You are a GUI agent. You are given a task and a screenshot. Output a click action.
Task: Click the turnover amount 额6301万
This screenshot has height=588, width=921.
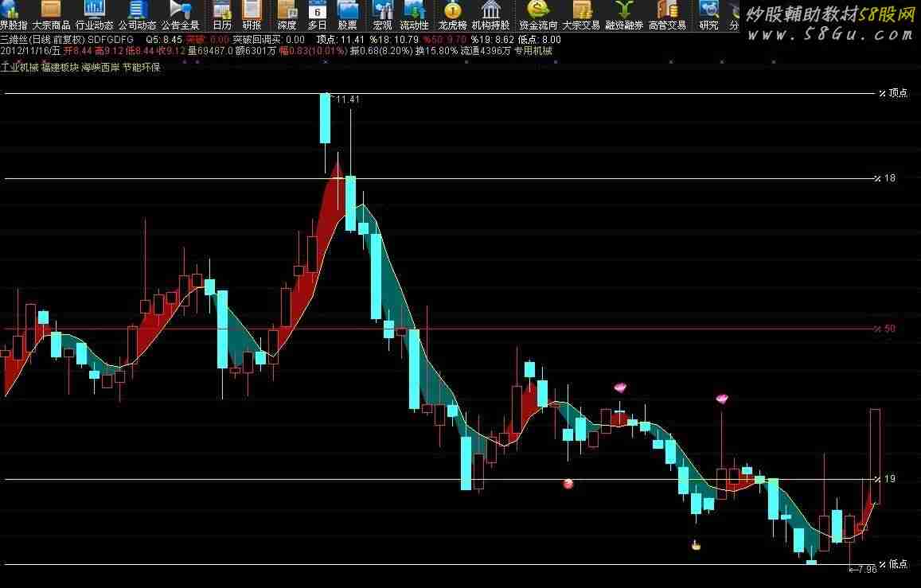pos(256,51)
